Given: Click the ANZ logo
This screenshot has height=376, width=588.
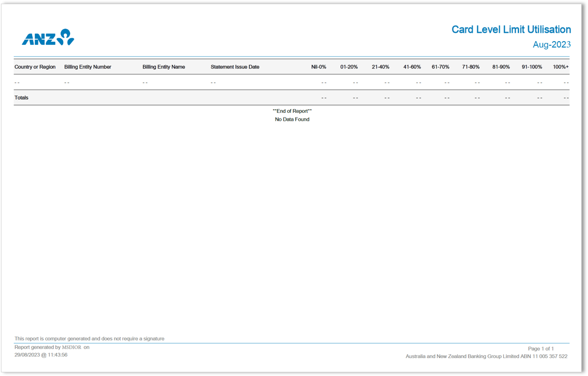Looking at the screenshot, I should pos(48,38).
